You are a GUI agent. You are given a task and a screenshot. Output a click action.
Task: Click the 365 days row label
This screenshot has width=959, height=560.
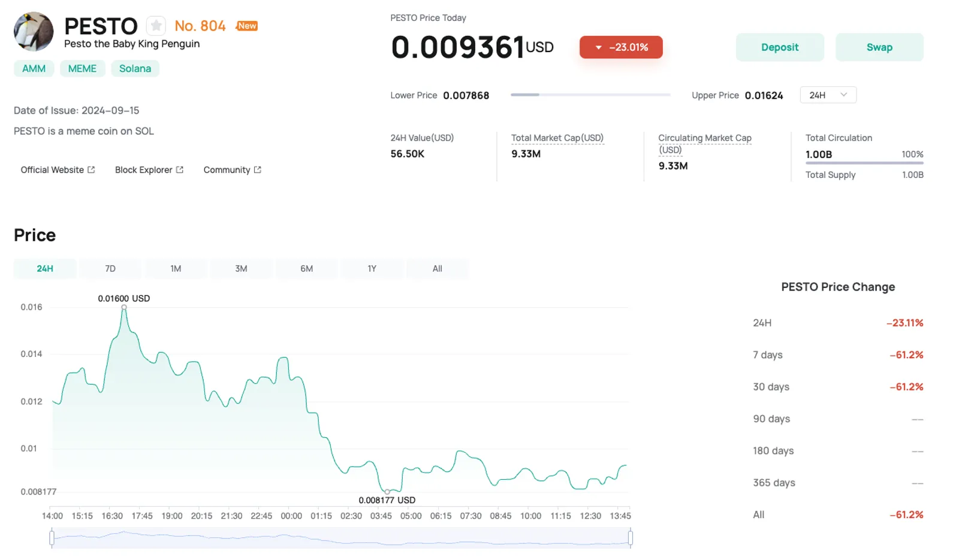click(x=774, y=483)
